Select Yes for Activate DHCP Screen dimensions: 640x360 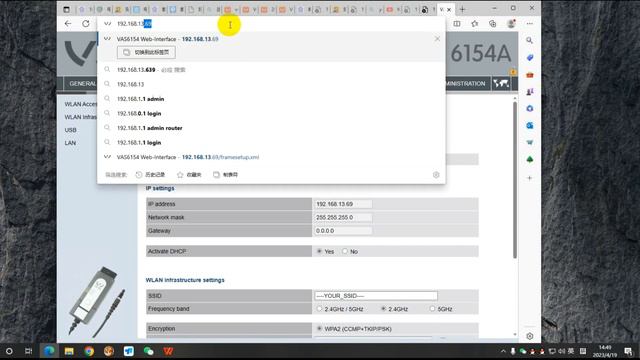click(319, 251)
